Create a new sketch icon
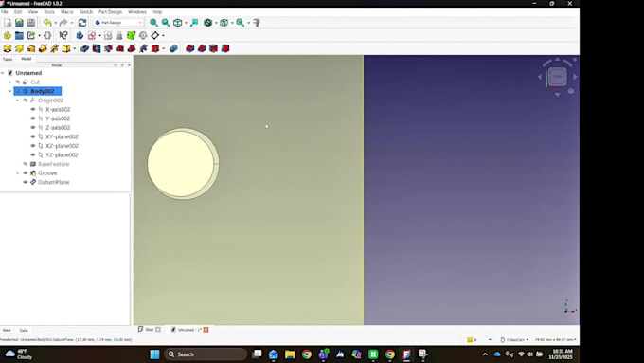 click(x=92, y=36)
